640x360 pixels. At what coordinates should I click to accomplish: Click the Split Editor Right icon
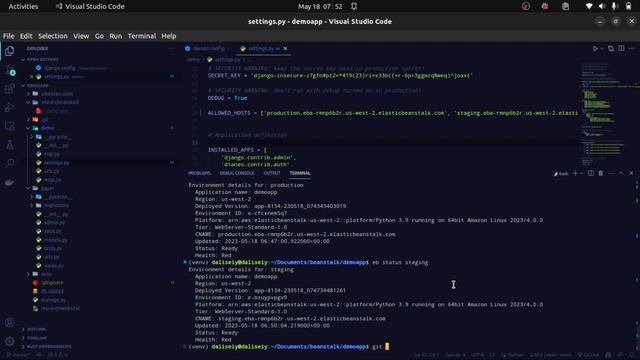(x=621, y=49)
